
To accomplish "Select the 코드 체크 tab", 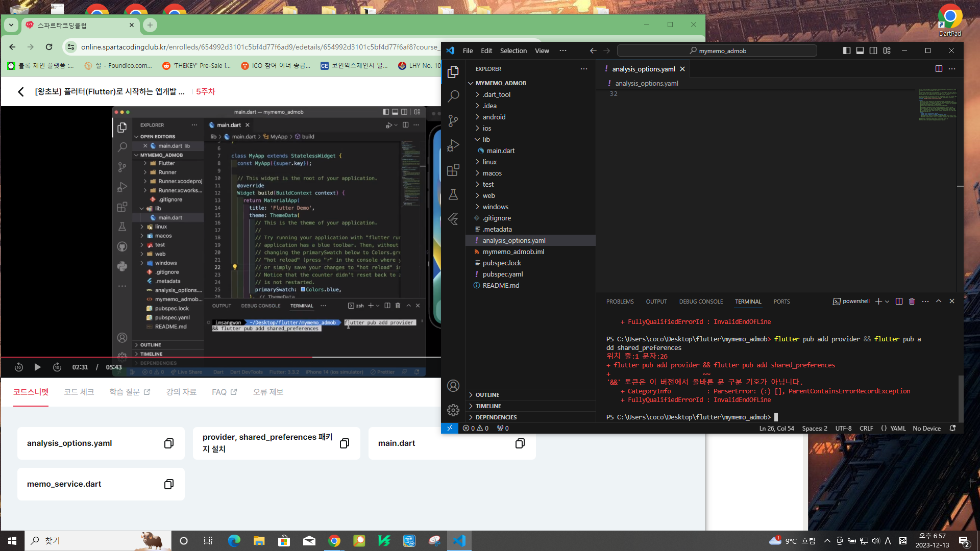I will 79,392.
